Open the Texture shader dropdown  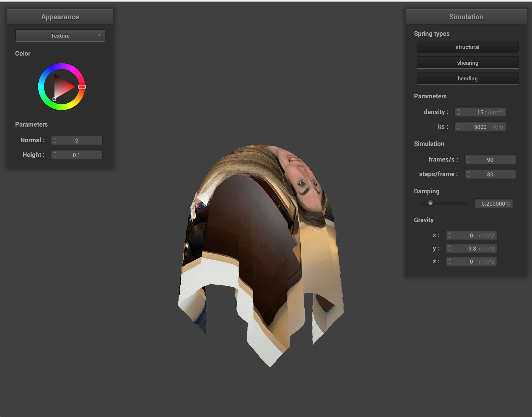(x=60, y=35)
